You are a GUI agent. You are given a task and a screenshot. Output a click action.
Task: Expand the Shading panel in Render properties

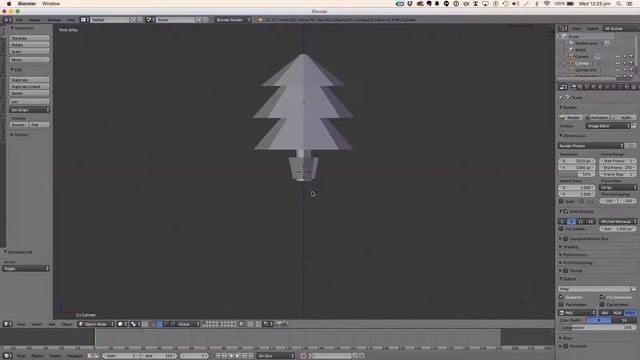tap(571, 247)
